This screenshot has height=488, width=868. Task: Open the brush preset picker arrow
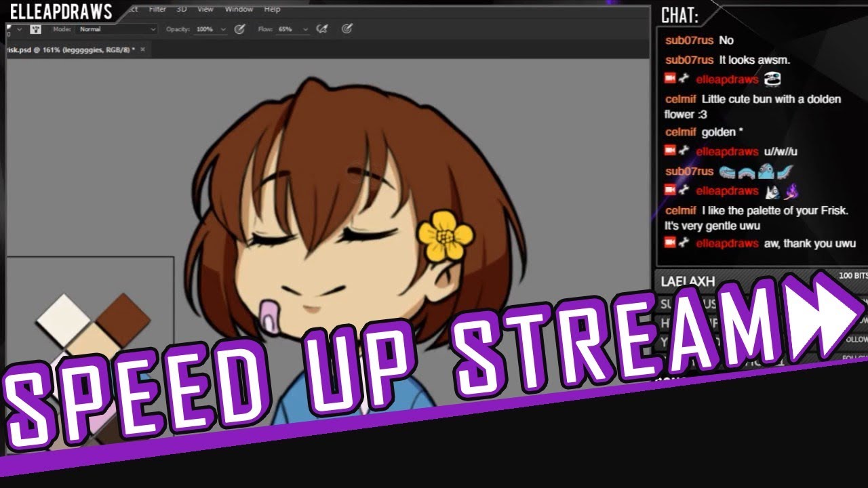click(x=19, y=29)
